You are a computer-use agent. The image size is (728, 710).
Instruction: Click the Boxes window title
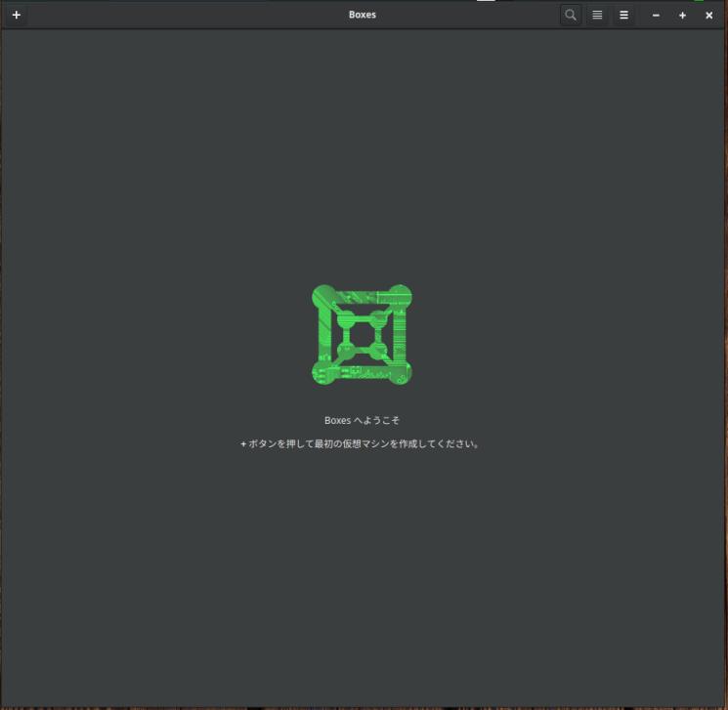pos(363,15)
